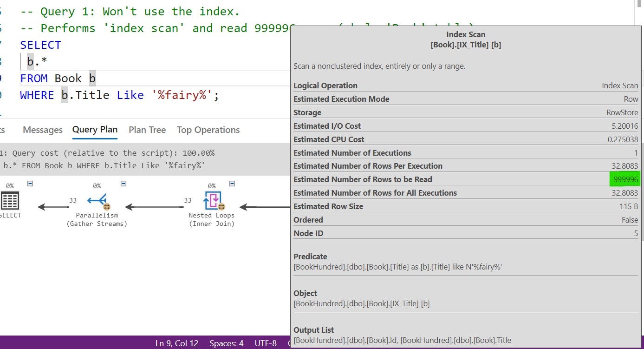Switch to the Plan Tree tab
Viewport: 644px width, 349px height.
point(147,130)
